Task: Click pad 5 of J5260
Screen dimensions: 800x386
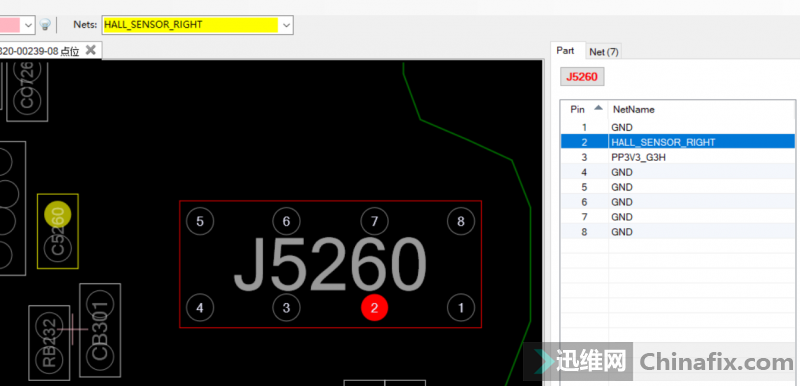Action: click(200, 221)
